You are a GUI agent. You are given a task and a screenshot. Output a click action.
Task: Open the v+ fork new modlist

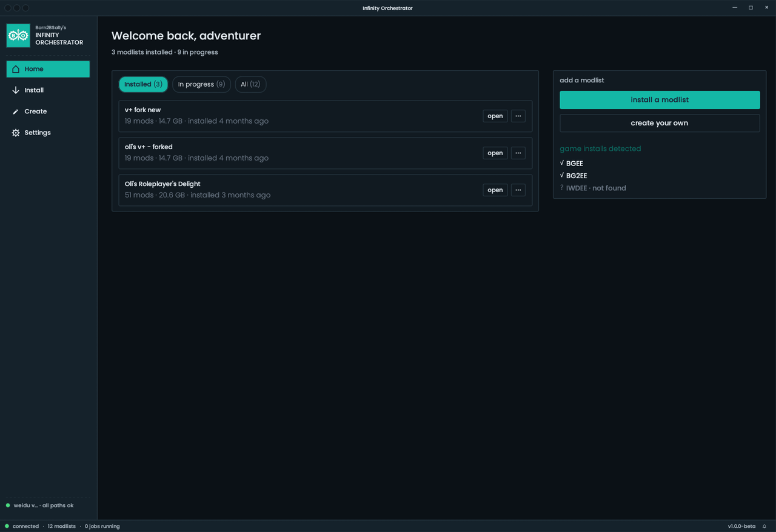click(495, 116)
